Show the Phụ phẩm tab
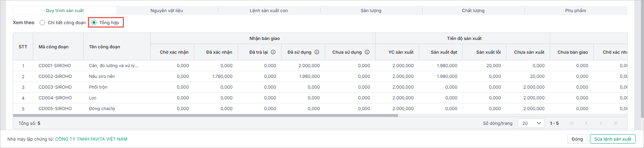Image resolution: width=644 pixels, height=148 pixels. point(575,10)
